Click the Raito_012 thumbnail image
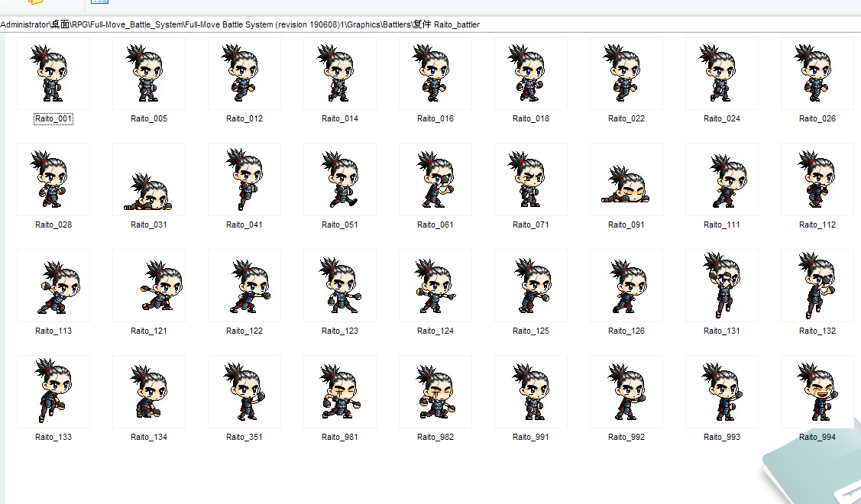The image size is (861, 504). click(244, 73)
